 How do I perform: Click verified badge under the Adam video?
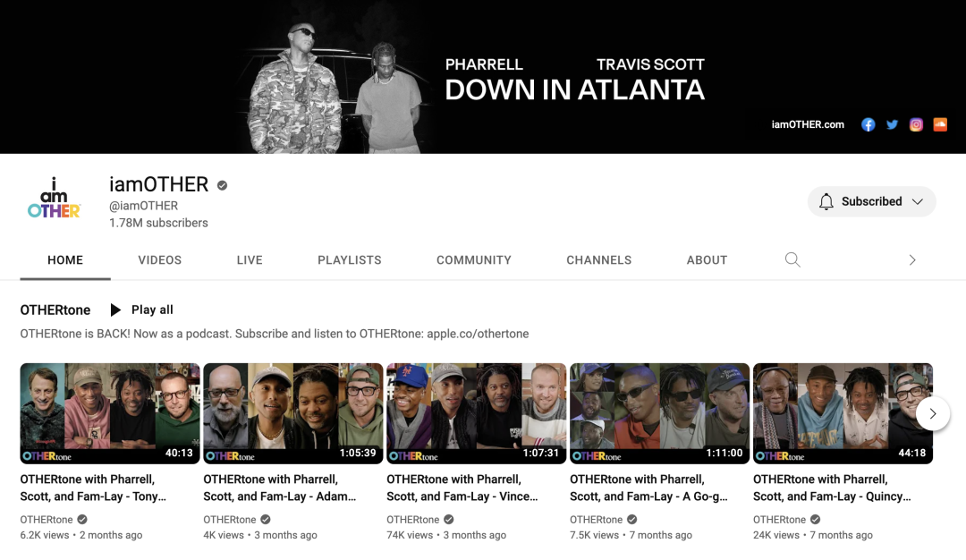coord(266,520)
